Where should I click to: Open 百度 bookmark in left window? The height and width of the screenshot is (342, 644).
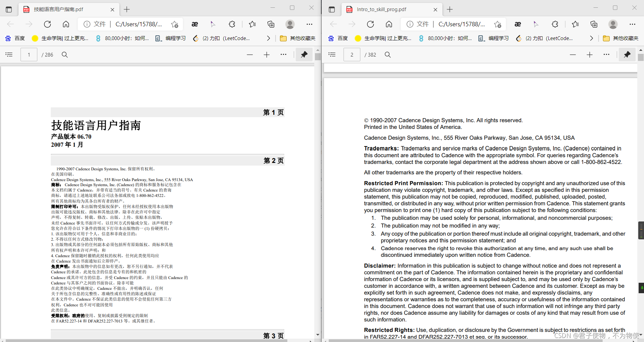(15, 38)
